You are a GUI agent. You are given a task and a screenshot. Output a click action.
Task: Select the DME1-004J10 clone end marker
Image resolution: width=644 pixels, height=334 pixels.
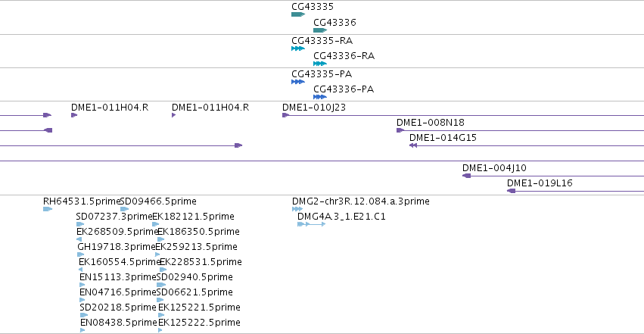point(467,176)
